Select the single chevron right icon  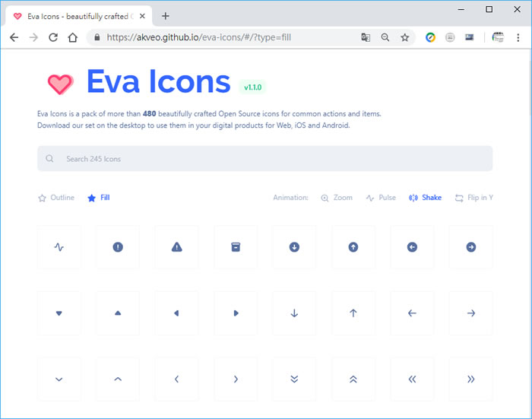[x=236, y=379]
